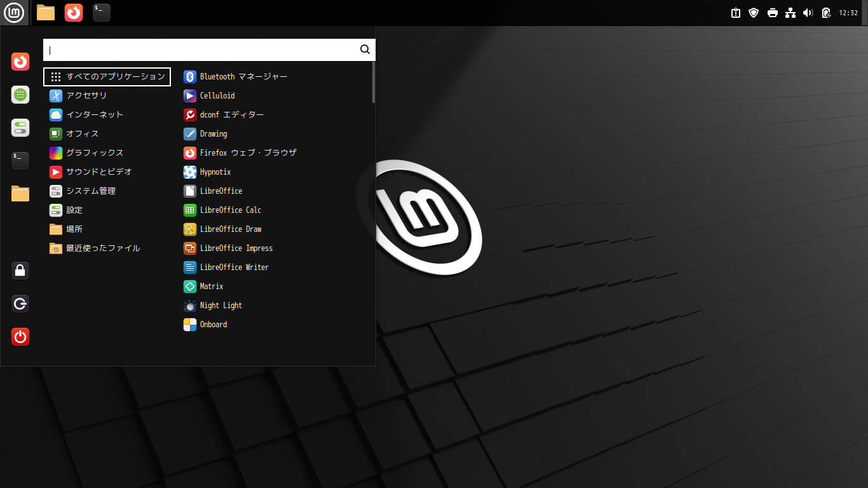Launch Firefox from the top panel
Screen dimensions: 868x488
click(74, 12)
